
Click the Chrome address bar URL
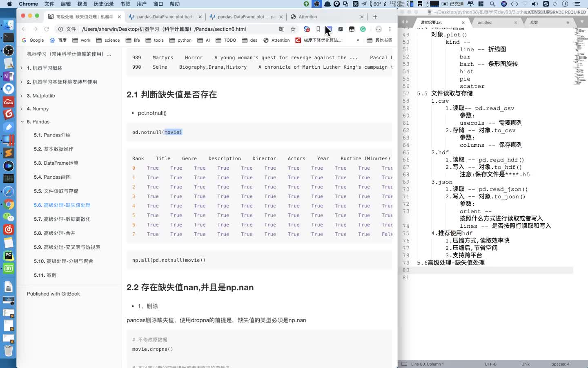click(164, 29)
